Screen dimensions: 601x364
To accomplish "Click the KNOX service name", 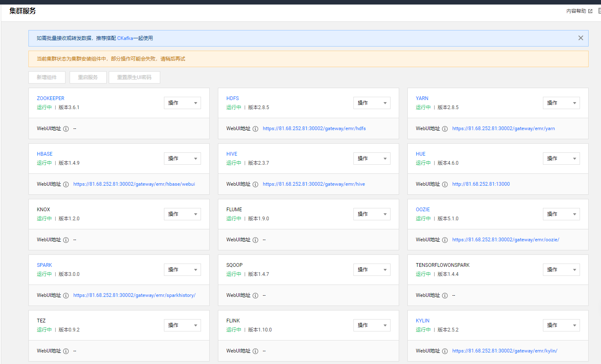I will [43, 210].
